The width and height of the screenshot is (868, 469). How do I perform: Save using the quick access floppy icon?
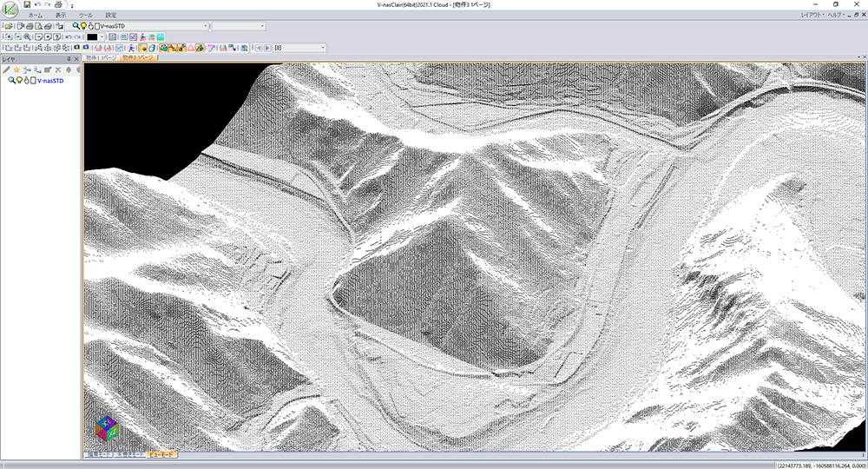27,4
